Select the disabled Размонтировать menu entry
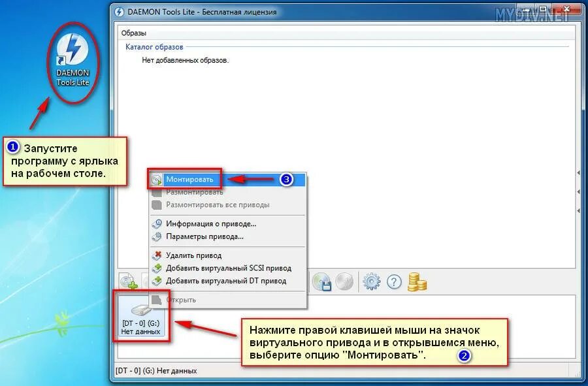This screenshot has width=588, height=386. 228,192
